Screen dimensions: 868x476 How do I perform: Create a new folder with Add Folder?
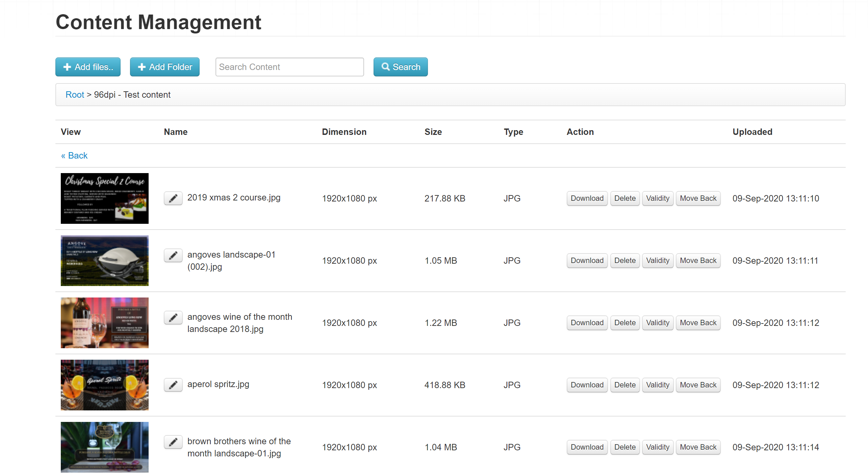pyautogui.click(x=164, y=67)
